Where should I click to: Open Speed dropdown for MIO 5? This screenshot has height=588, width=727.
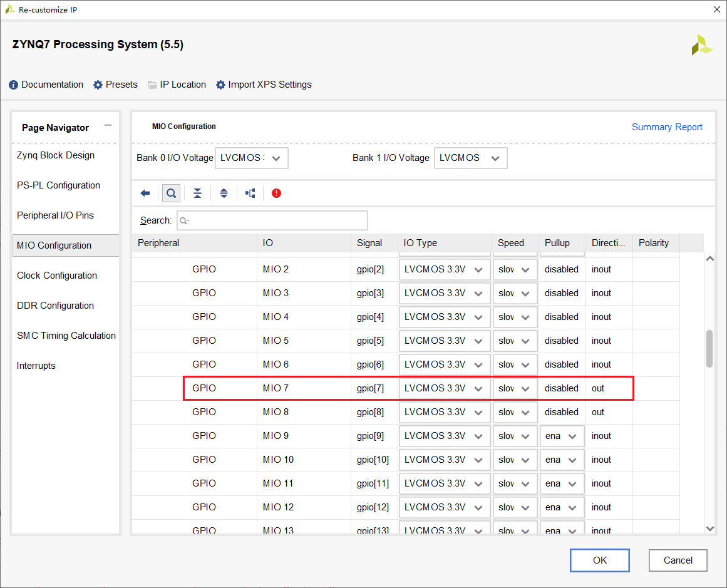pyautogui.click(x=515, y=341)
